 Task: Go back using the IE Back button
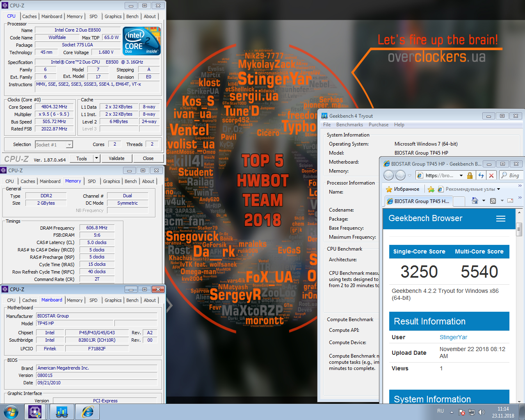388,176
